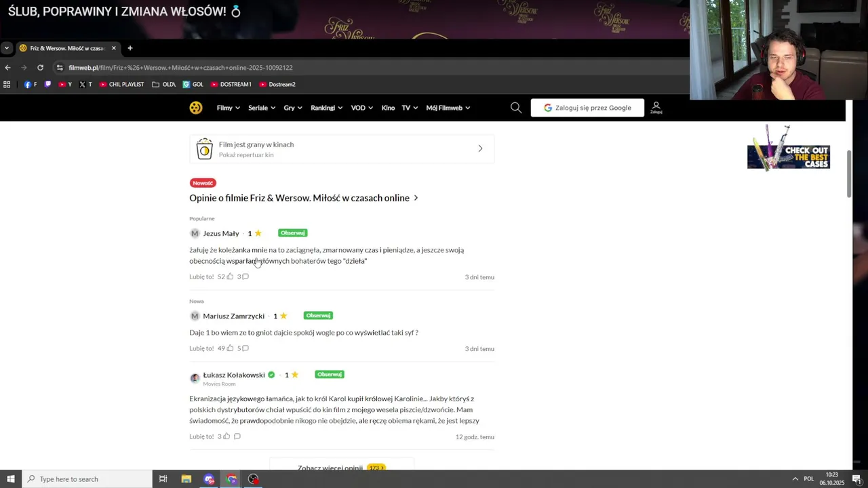Screen dimensions: 868x488
Task: Click the browser address bar URL
Action: coord(180,68)
